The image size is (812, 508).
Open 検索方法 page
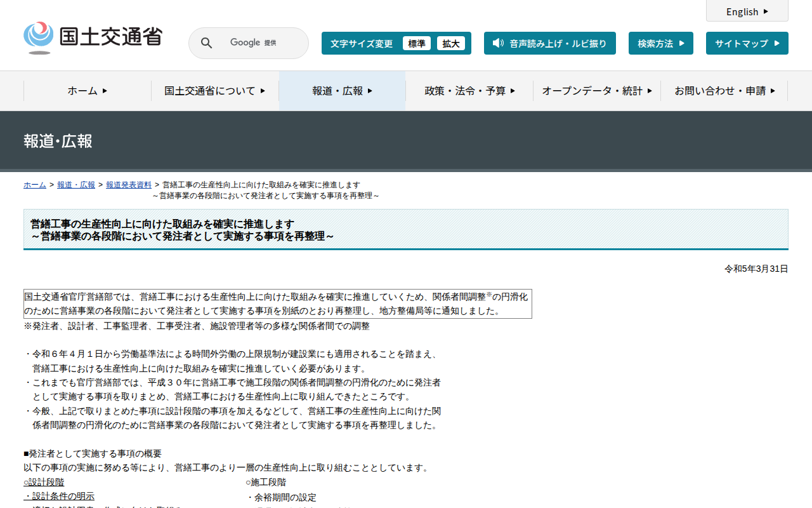pos(661,43)
